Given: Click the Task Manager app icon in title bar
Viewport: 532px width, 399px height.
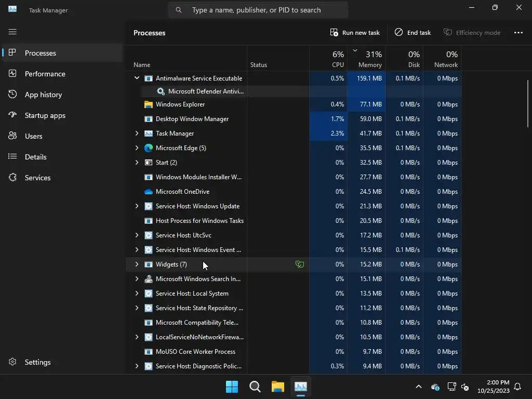Looking at the screenshot, I should pyautogui.click(x=12, y=9).
